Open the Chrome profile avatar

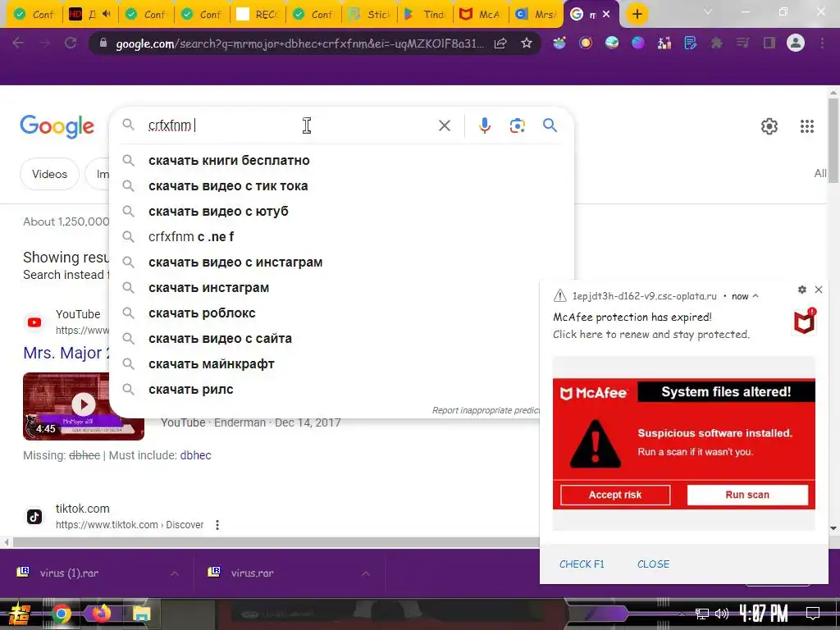(x=796, y=43)
